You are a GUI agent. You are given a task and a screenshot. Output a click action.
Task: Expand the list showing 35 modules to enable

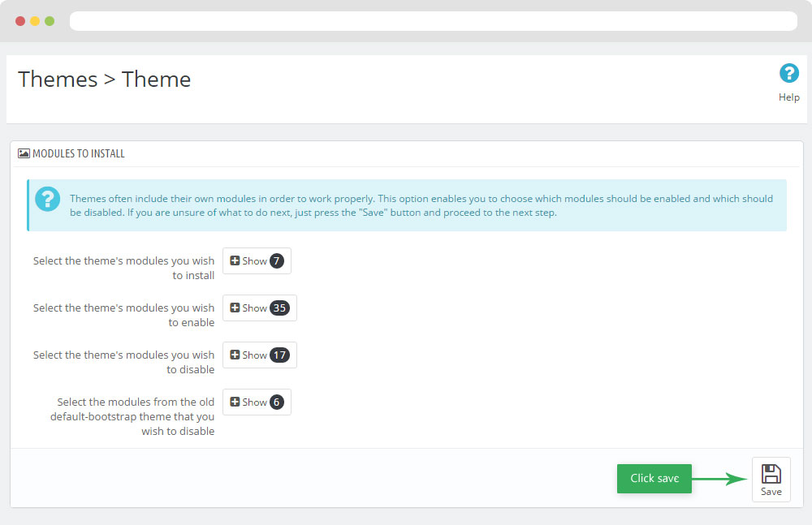pos(259,308)
